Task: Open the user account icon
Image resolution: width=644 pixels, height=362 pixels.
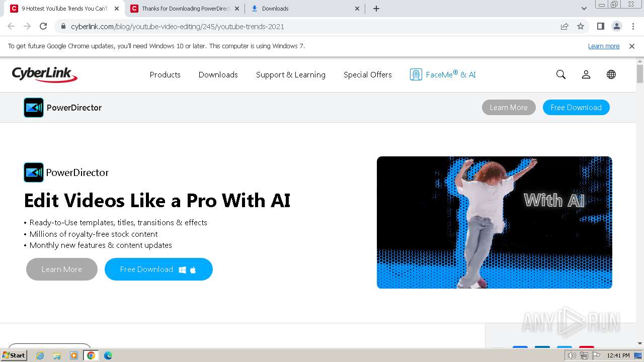Action: (x=586, y=74)
